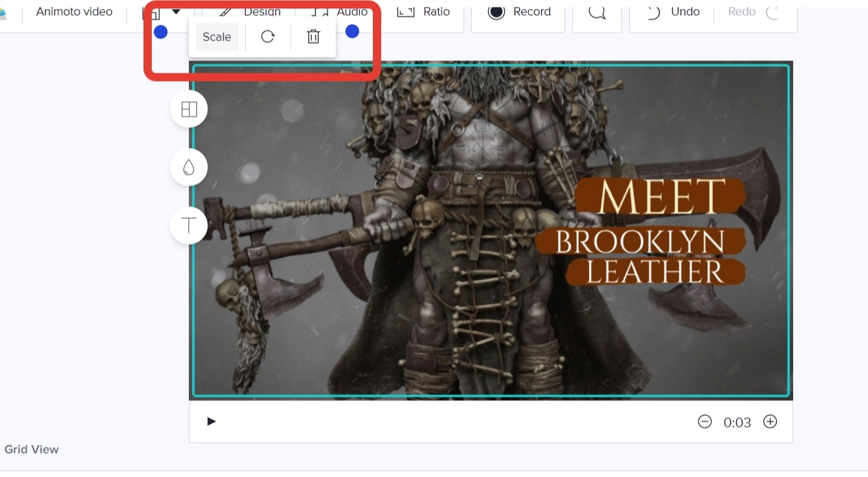The height and width of the screenshot is (477, 868).
Task: Open the Design menu
Action: [251, 12]
